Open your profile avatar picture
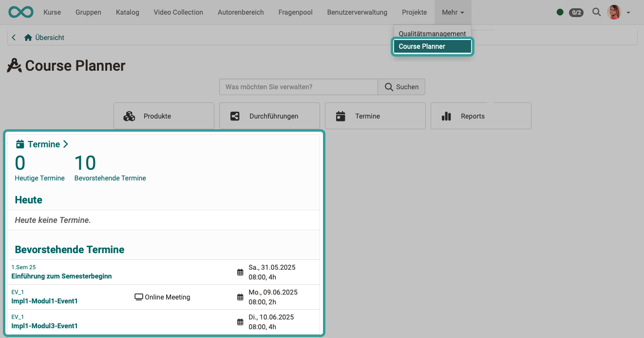The image size is (644, 338). pyautogui.click(x=614, y=12)
